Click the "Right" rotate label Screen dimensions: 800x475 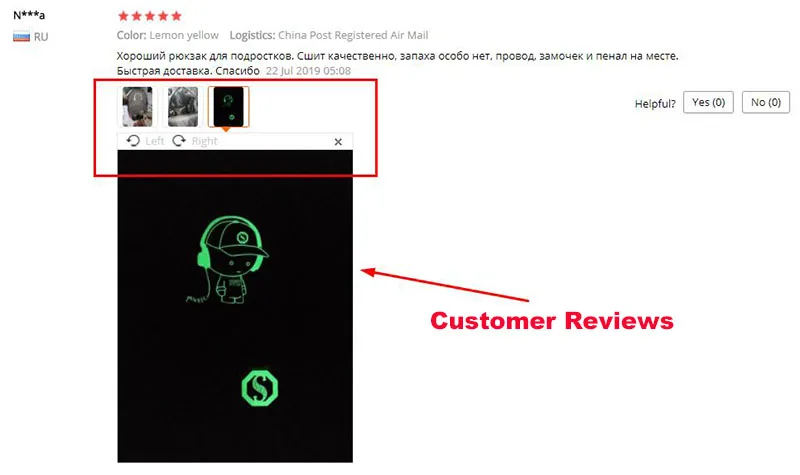[x=205, y=141]
